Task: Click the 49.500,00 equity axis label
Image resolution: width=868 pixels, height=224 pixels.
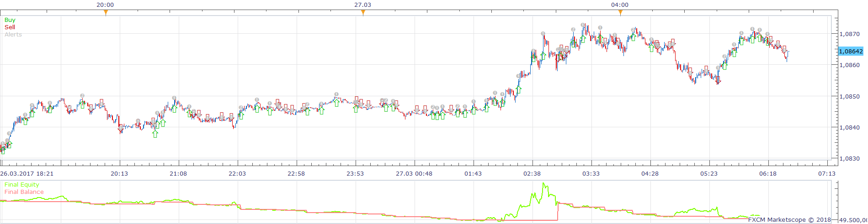Action: coord(853,220)
